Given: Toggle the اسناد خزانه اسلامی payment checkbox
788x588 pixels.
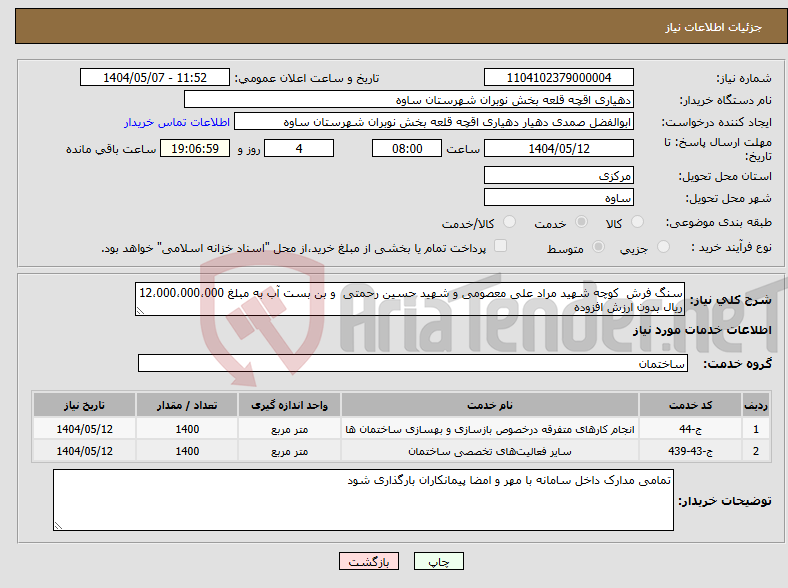Looking at the screenshot, I should [501, 246].
